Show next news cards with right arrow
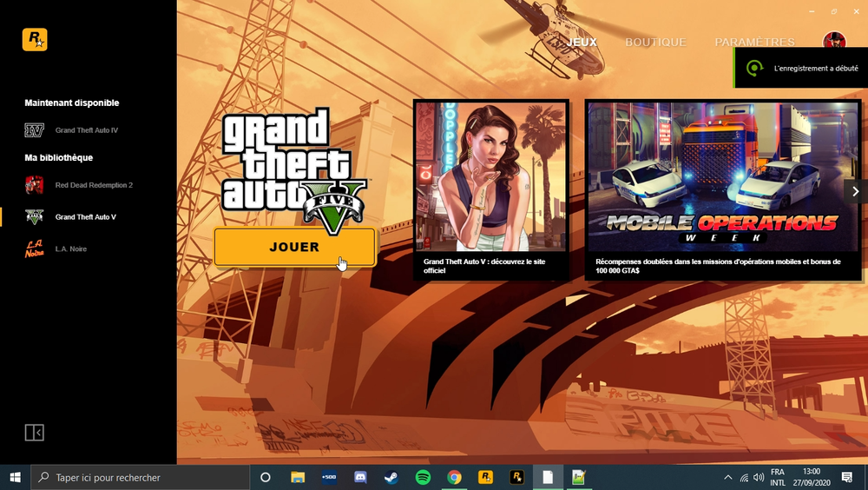The image size is (868, 490). click(855, 191)
